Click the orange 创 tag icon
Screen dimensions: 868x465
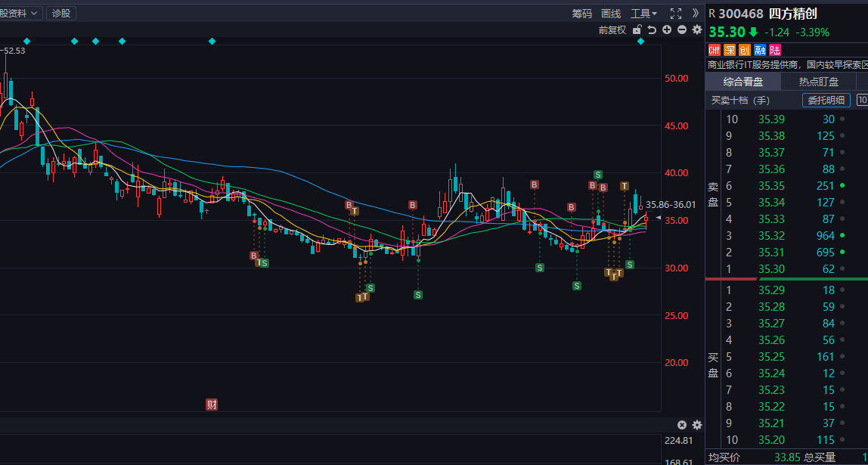(745, 50)
